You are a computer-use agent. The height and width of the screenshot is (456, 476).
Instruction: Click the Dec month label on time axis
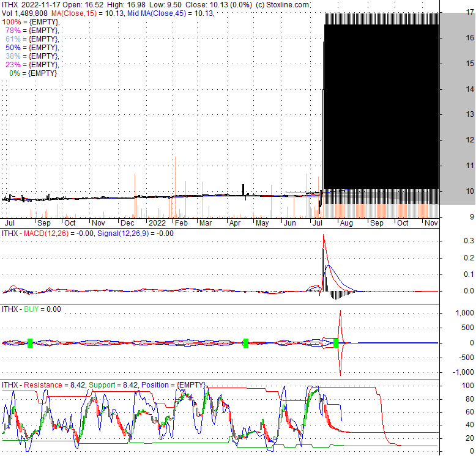[x=128, y=224]
